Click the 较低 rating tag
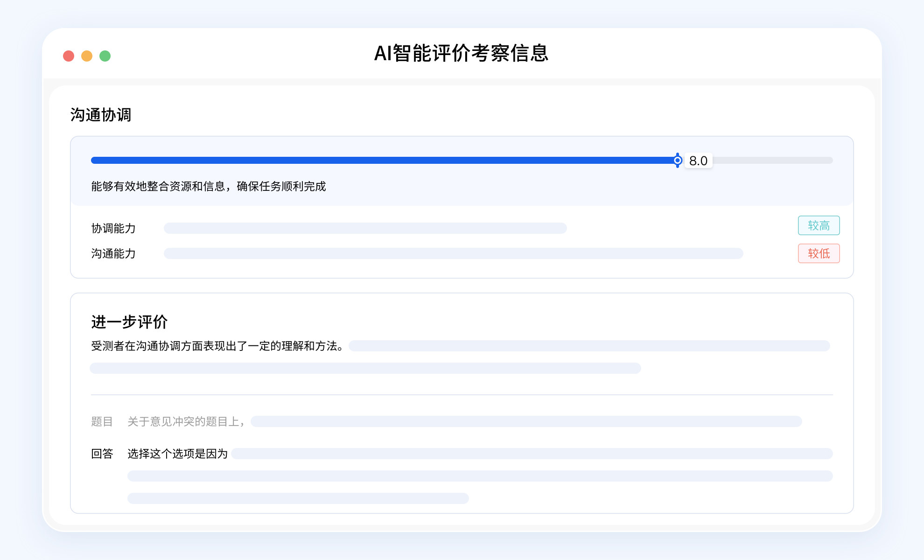Viewport: 924px width, 560px height. 819,253
